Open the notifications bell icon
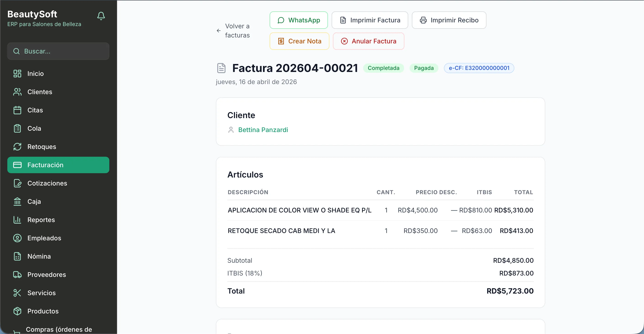This screenshot has width=644, height=334. tap(101, 16)
